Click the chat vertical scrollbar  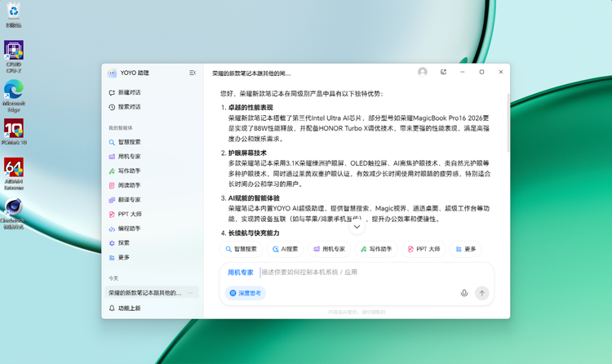pos(508,123)
